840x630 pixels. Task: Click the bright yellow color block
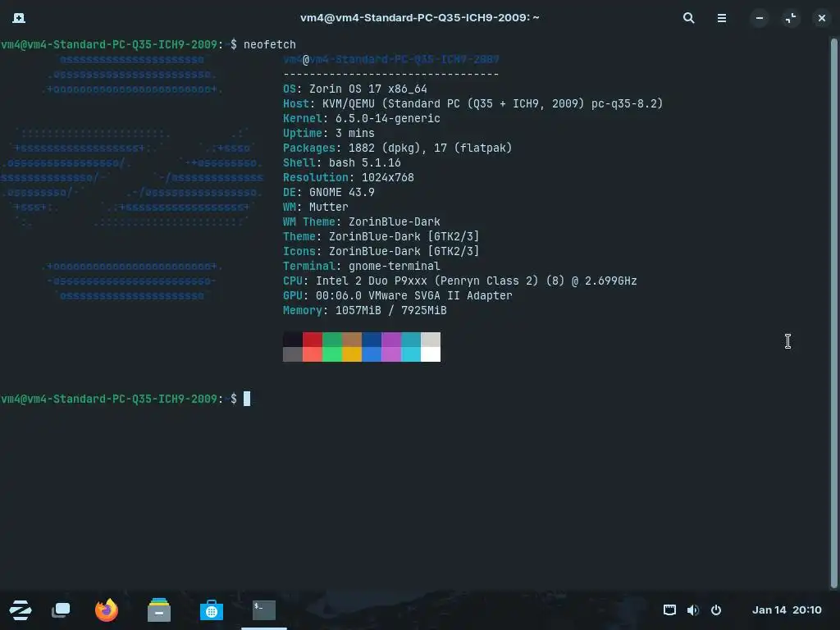click(x=351, y=354)
